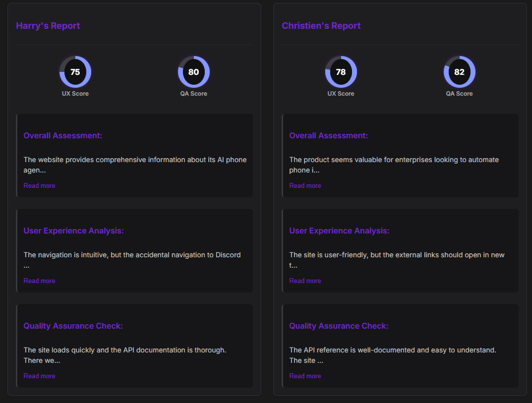The image size is (532, 403).
Task: Expand Harry's Overall Assessment via Read more
Action: [x=39, y=185]
